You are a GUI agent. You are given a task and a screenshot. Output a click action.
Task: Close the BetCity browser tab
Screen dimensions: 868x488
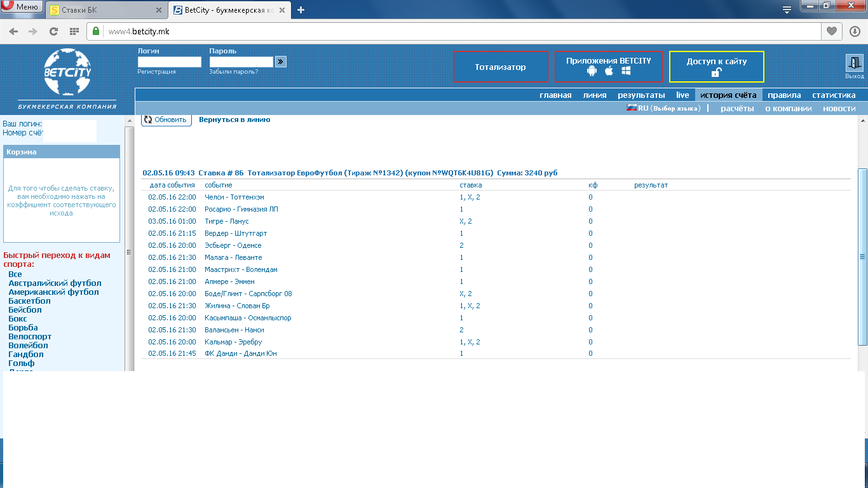283,10
